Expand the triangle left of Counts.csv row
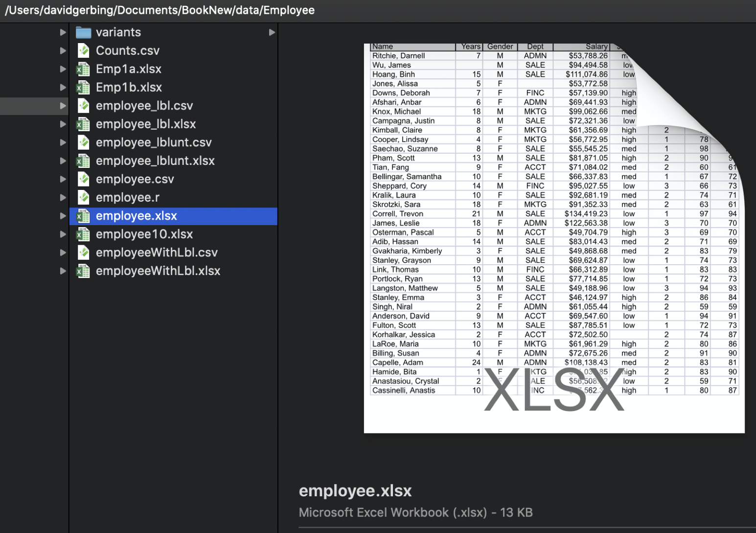This screenshot has width=756, height=533. pyautogui.click(x=63, y=50)
